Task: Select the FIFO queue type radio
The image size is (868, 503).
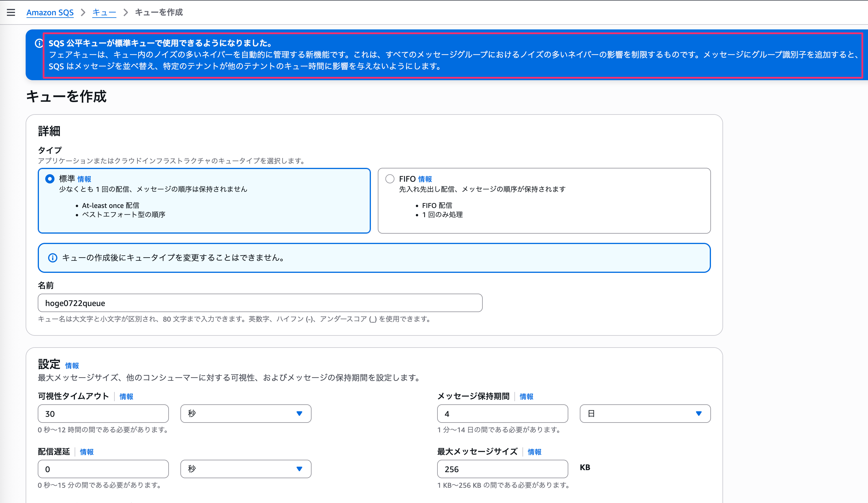Action: click(390, 179)
